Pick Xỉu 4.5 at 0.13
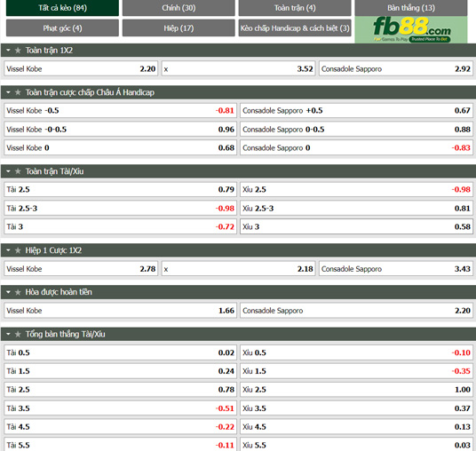 pos(356,427)
